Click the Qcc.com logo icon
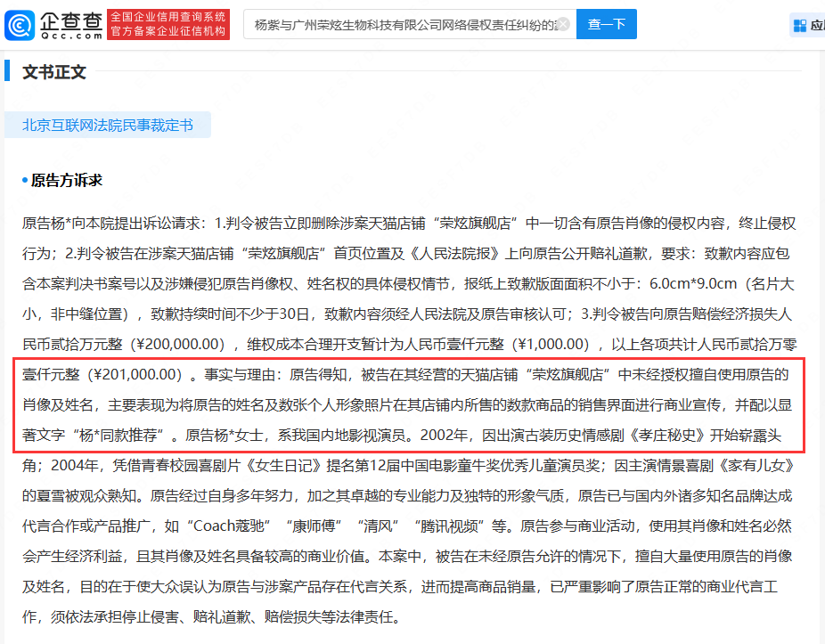Screen dimensions: 825x644 point(20,25)
